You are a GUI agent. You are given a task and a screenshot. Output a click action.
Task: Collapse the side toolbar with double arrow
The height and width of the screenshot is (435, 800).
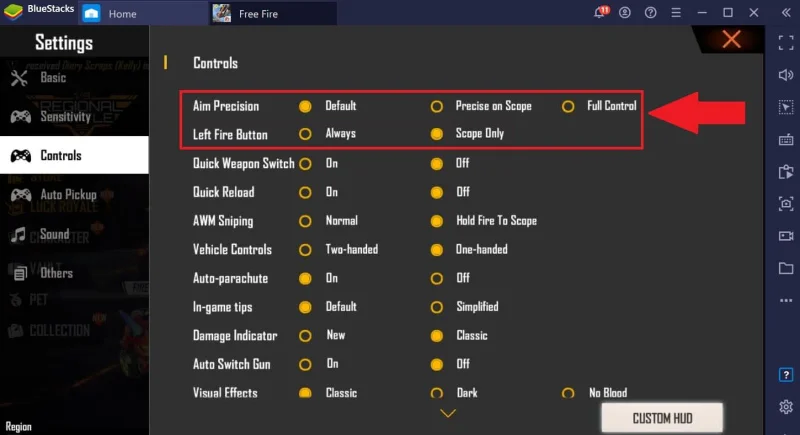tap(786, 13)
